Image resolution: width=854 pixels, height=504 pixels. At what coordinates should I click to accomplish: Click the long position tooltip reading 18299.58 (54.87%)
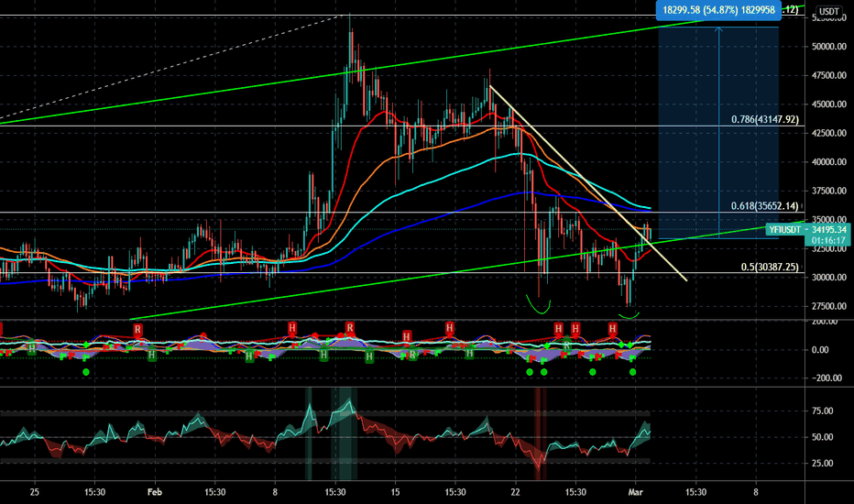[x=718, y=10]
